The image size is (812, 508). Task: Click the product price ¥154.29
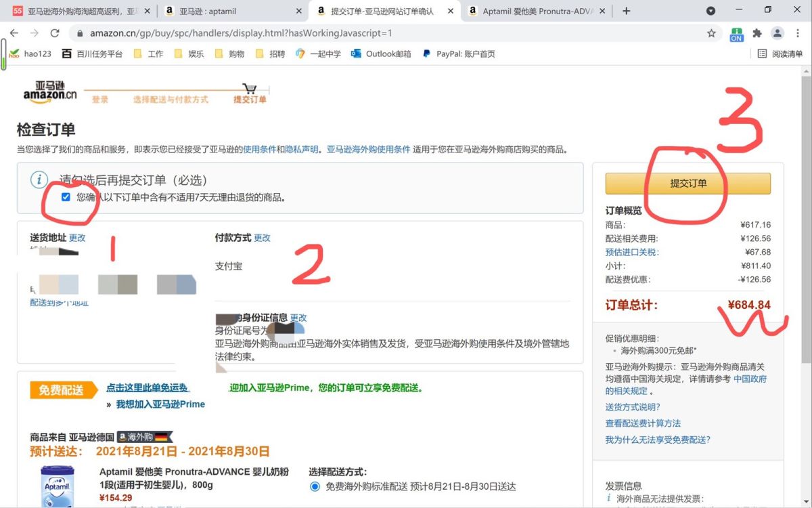pos(116,498)
